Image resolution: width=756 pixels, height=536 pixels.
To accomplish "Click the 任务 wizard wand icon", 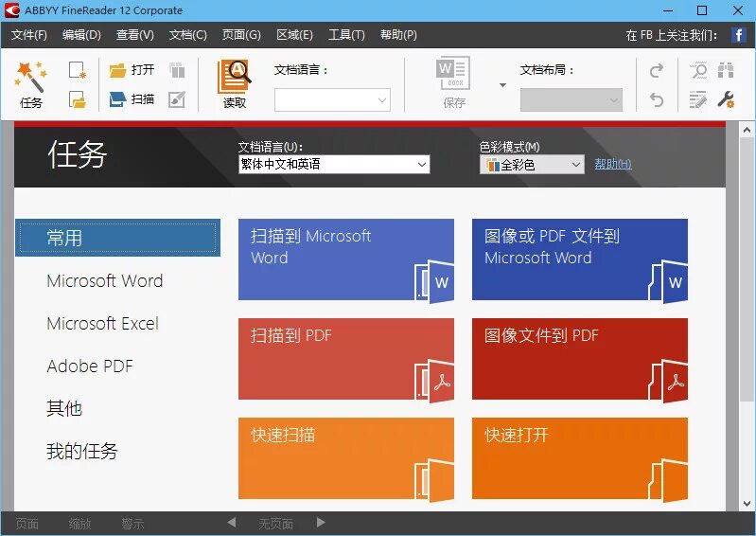I will pos(31,76).
